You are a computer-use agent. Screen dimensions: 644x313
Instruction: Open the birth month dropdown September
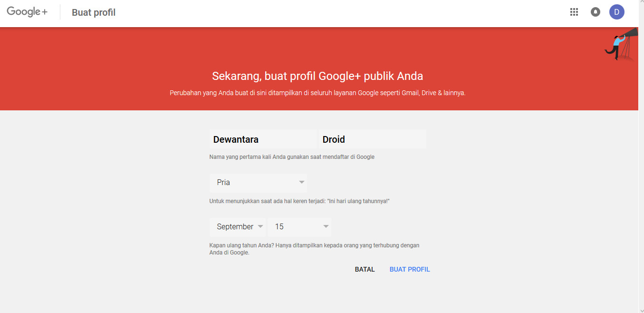(x=237, y=227)
